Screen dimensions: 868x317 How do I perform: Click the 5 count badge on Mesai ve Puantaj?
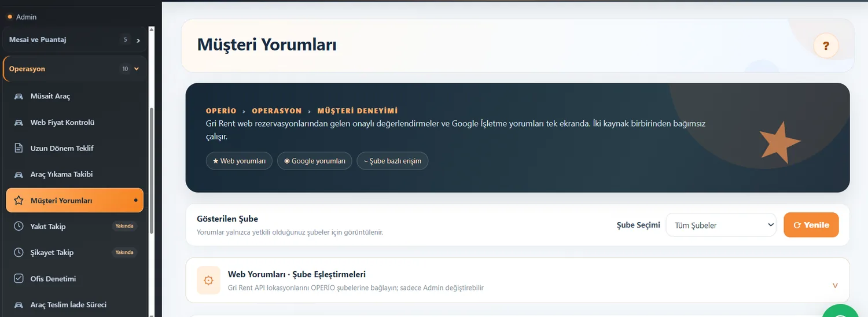click(x=126, y=40)
